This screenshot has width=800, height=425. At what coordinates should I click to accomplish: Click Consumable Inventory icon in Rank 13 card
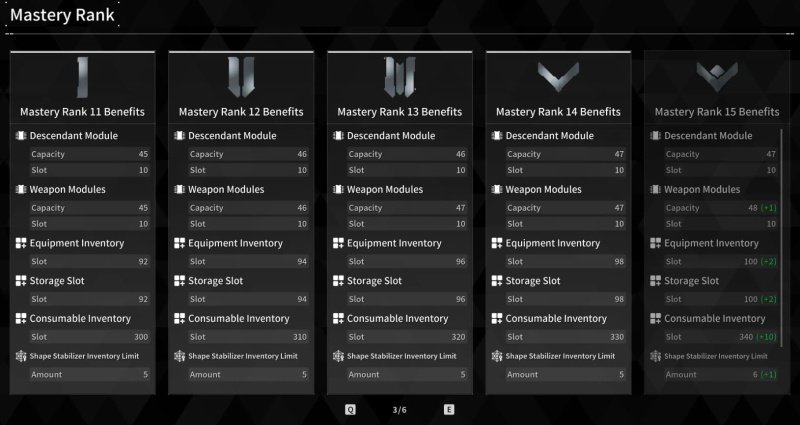[x=339, y=319]
